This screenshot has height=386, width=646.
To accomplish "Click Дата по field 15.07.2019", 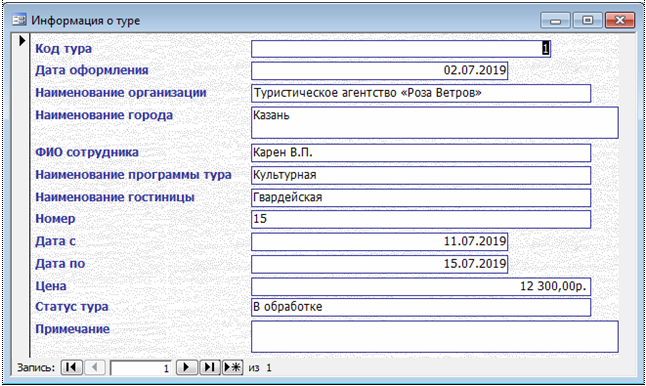I will 379,264.
